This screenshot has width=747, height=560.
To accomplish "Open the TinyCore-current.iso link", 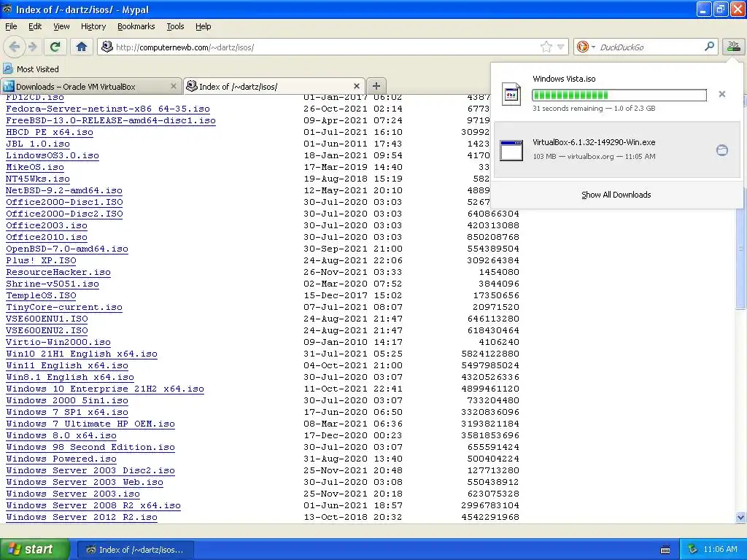I will [x=64, y=307].
